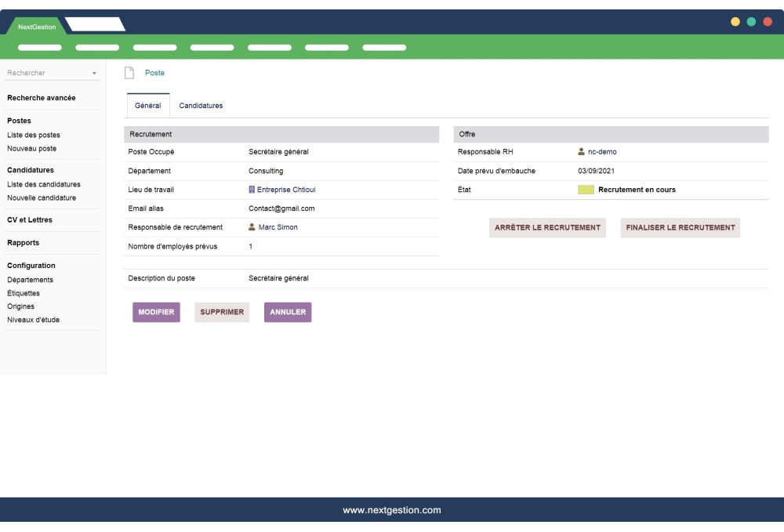Click the ARRÊTER LE RECRUTEMENT button
This screenshot has width=784, height=532.
547,227
